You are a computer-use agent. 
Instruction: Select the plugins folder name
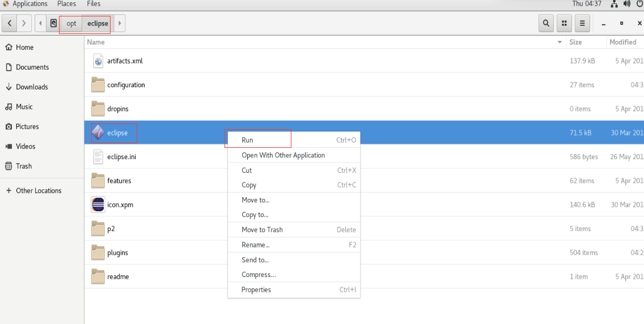[x=117, y=252]
